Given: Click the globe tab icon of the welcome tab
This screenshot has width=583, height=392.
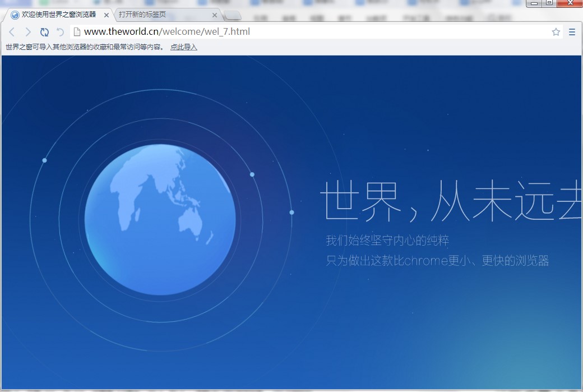Looking at the screenshot, I should pyautogui.click(x=15, y=15).
